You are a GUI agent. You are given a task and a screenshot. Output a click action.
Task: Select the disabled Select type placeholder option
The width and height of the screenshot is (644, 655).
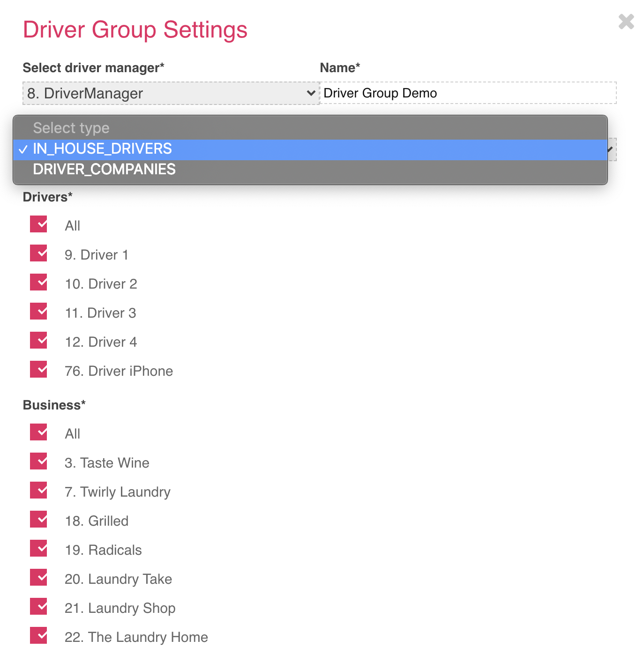click(x=310, y=128)
